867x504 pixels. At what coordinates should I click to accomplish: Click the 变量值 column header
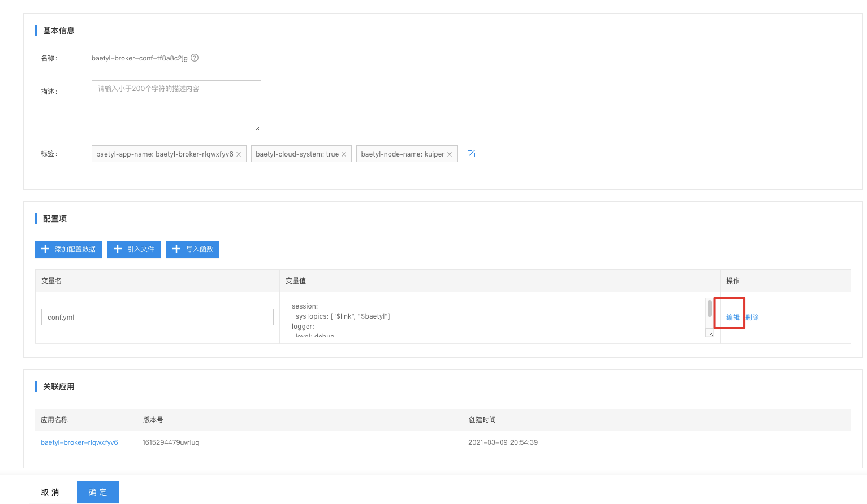click(296, 281)
